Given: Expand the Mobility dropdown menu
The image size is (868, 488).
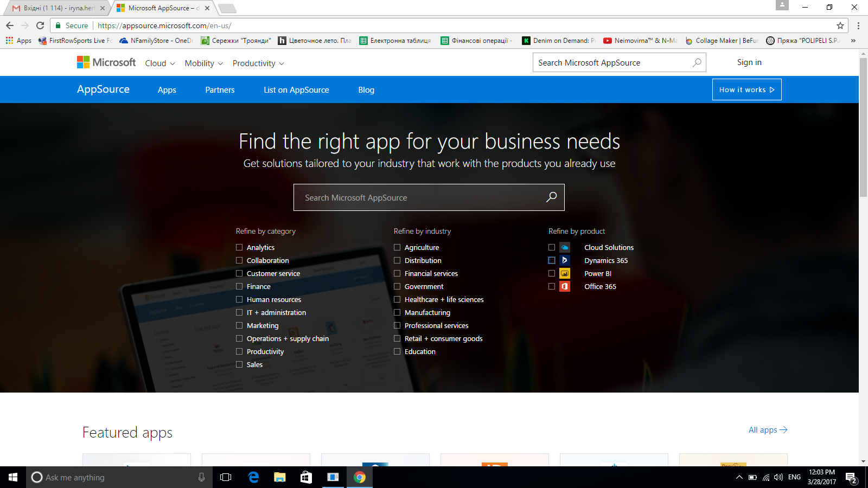Looking at the screenshot, I should pos(204,63).
